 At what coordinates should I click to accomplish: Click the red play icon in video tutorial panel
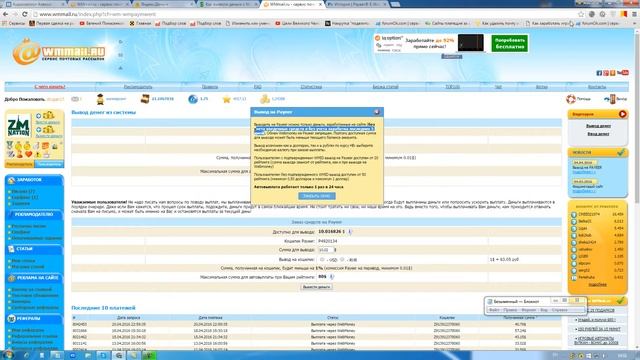[622, 114]
